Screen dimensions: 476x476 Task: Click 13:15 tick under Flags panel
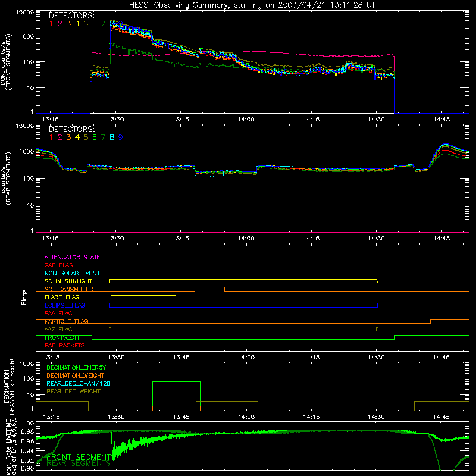point(51,358)
